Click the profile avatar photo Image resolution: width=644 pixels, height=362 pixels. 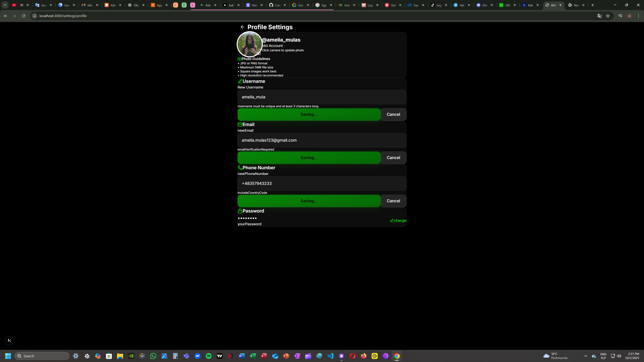[x=249, y=44]
